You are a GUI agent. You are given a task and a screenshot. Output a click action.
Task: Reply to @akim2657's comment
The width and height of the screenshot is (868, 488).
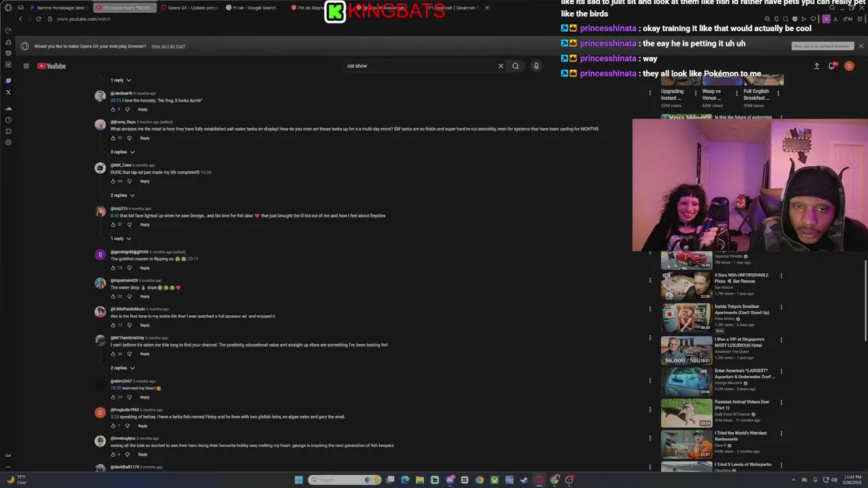coord(144,397)
